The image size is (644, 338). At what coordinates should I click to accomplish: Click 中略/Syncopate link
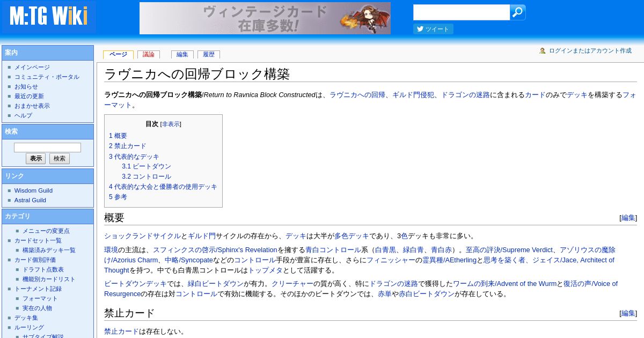[189, 260]
